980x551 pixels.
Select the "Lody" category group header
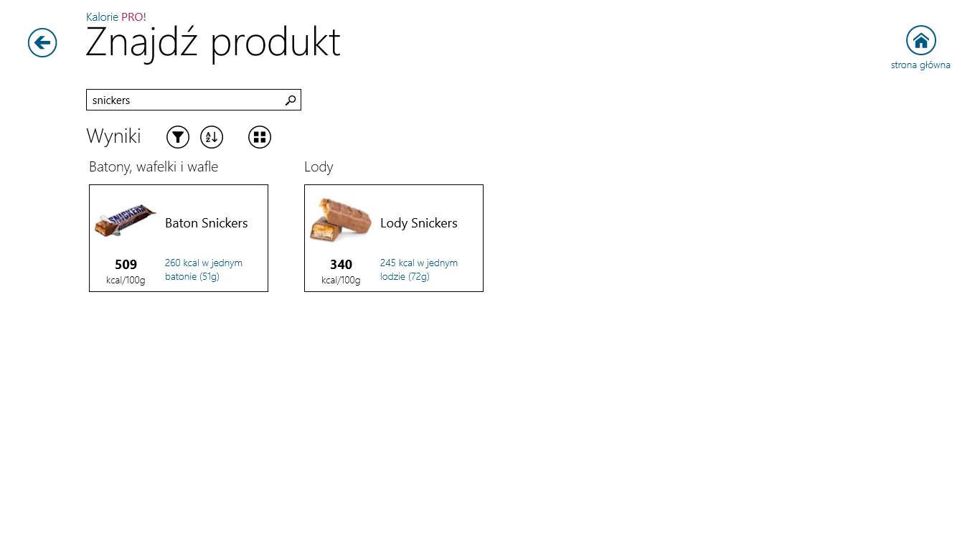(319, 167)
